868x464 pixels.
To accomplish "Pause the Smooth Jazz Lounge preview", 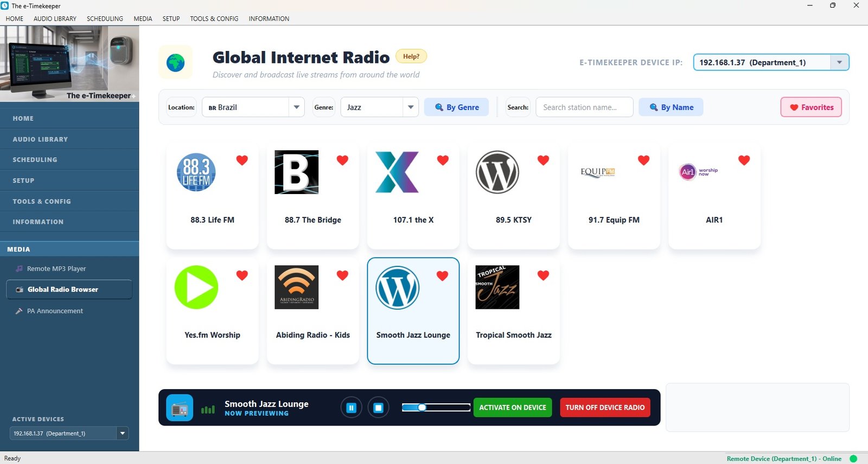I will tap(351, 408).
